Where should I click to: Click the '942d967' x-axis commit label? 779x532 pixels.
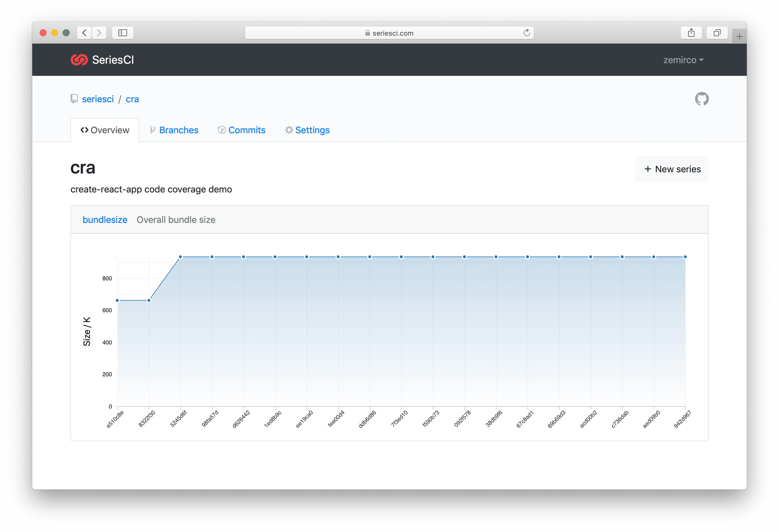(682, 419)
